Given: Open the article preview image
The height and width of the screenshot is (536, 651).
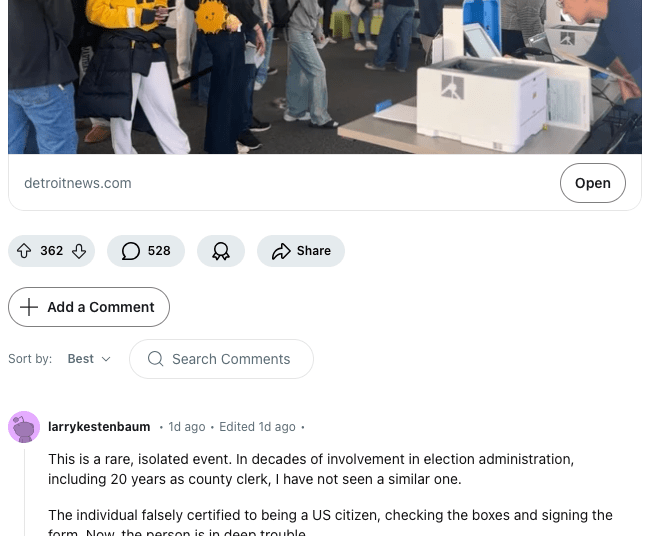Looking at the screenshot, I should [325, 77].
